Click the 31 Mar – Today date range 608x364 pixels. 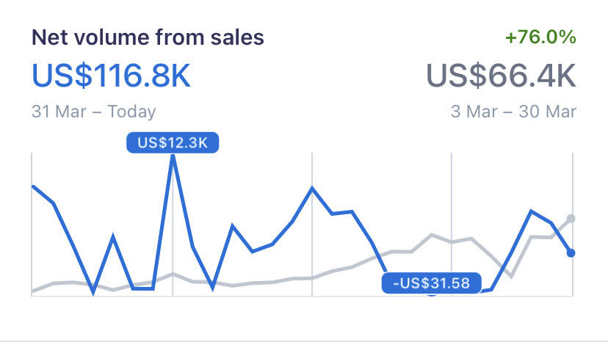[94, 112]
